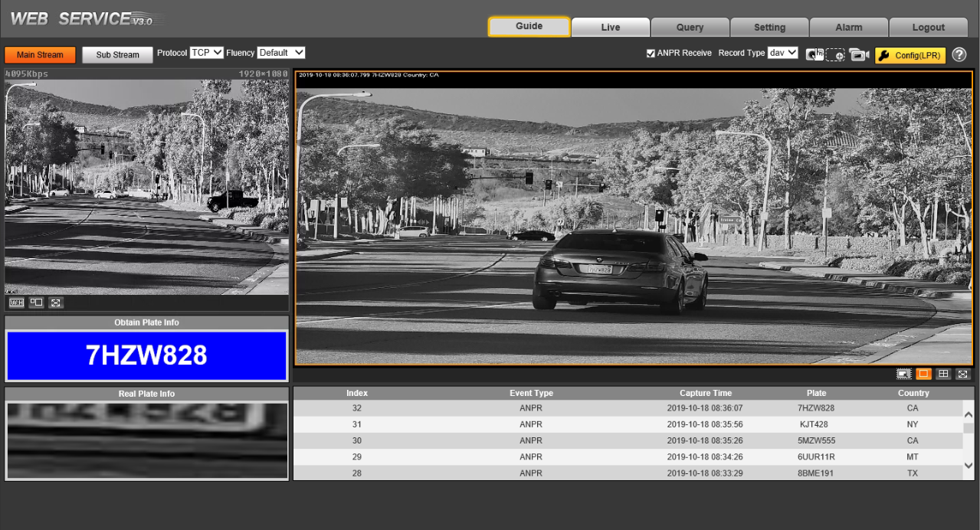Open the Alarm tab
Image resolution: width=980 pixels, height=530 pixels.
[x=849, y=28]
